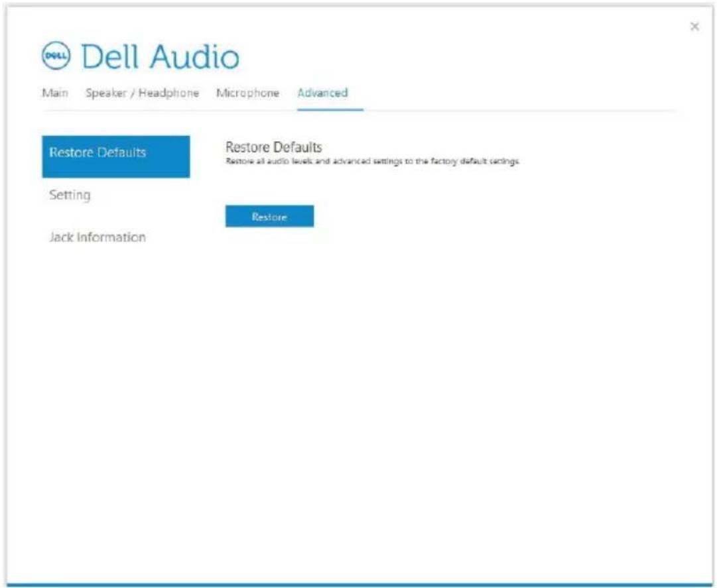Close the Dell Audio window
717x588 pixels.
point(694,27)
